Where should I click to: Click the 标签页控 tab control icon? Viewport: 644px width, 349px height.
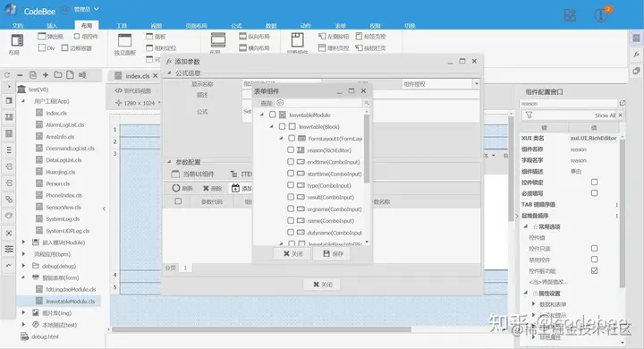pyautogui.click(x=359, y=36)
